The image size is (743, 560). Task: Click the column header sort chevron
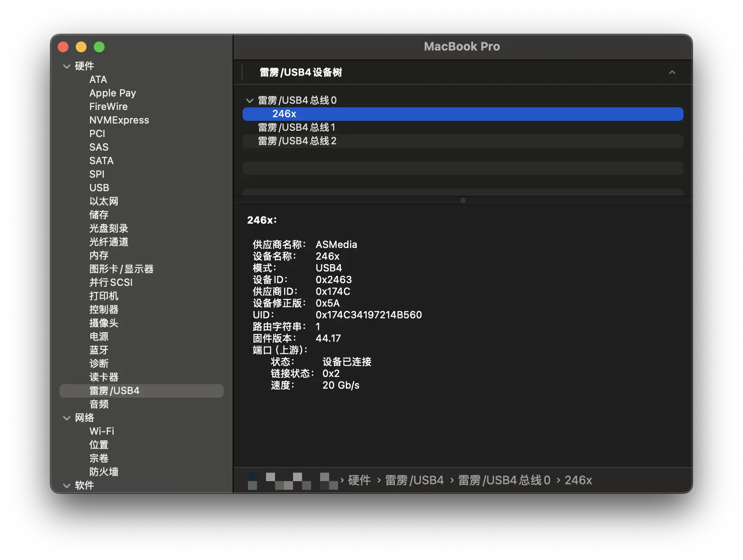coord(672,73)
